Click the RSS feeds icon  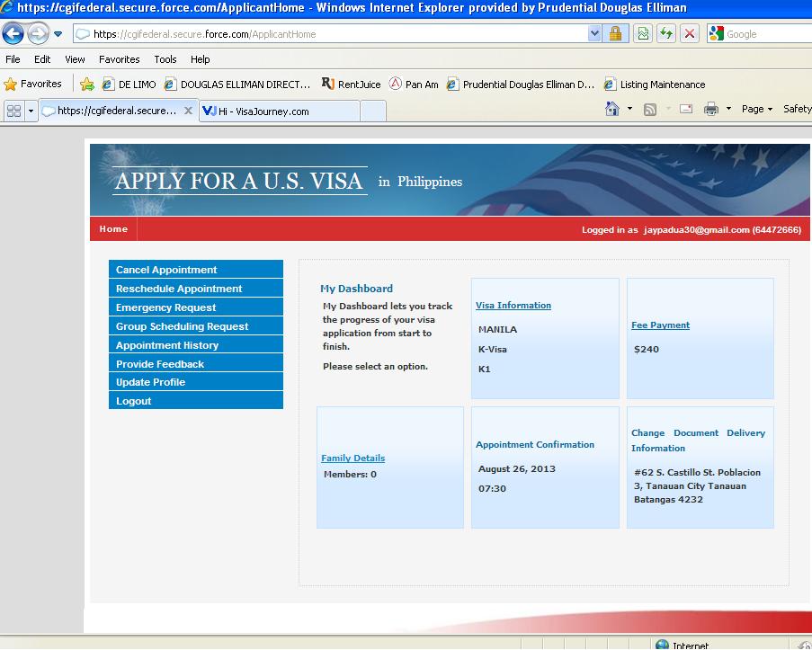[x=650, y=109]
